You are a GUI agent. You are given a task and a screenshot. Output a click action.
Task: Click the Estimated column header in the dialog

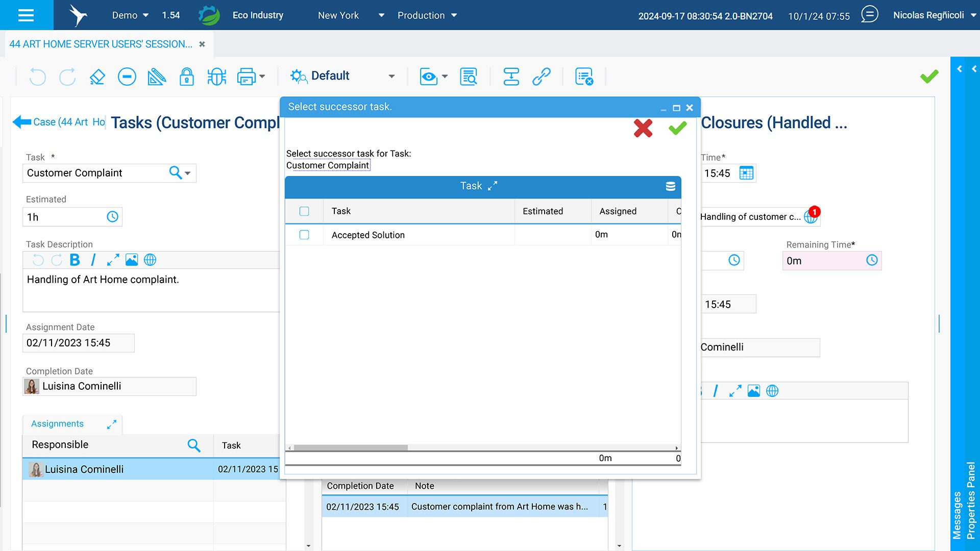pyautogui.click(x=543, y=211)
